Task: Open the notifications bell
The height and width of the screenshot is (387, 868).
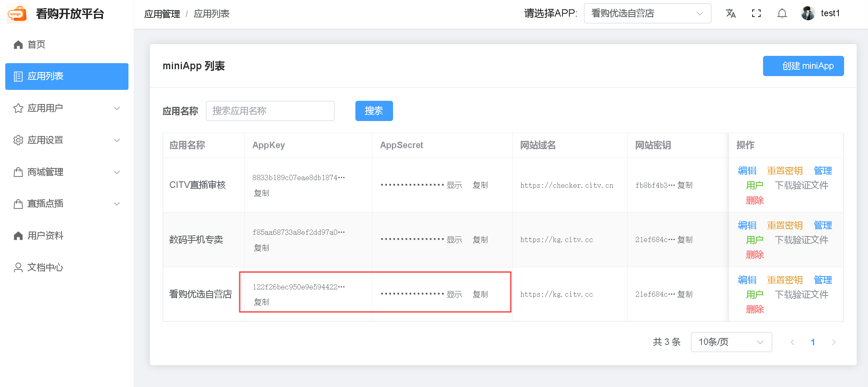Action: click(x=782, y=13)
